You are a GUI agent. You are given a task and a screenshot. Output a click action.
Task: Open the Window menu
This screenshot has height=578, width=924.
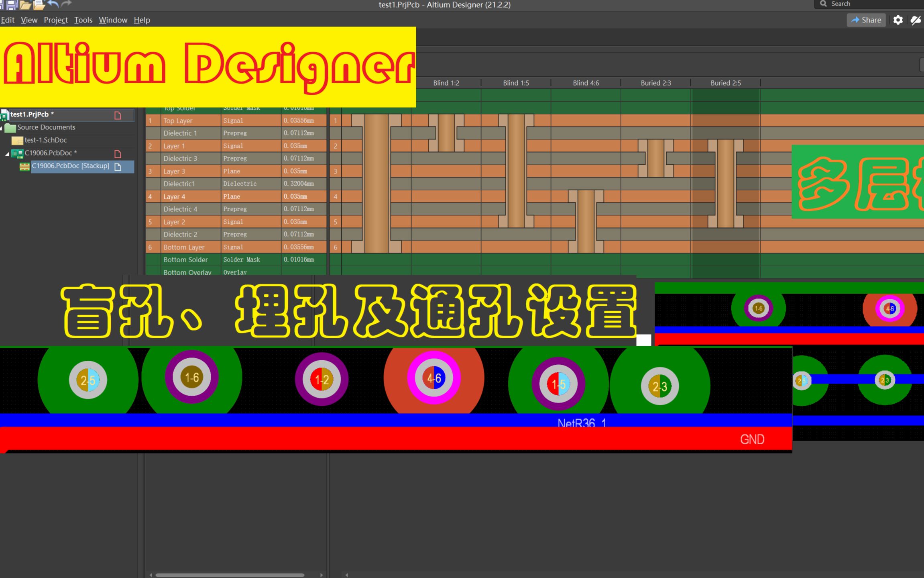tap(113, 20)
